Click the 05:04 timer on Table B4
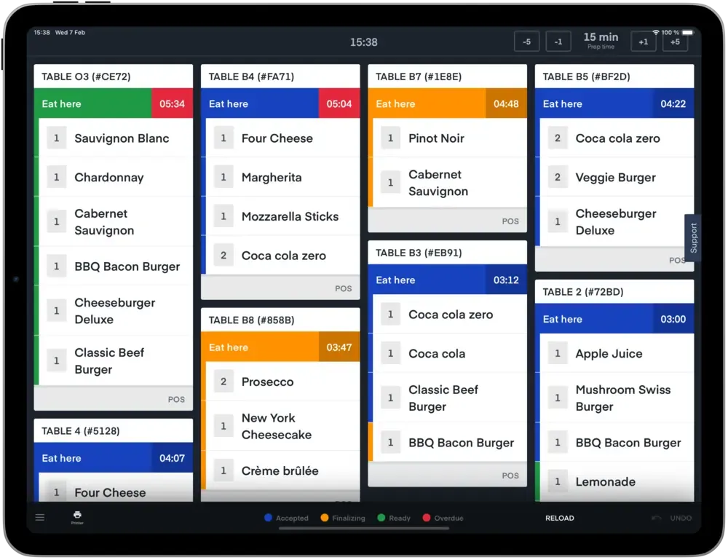 click(339, 104)
